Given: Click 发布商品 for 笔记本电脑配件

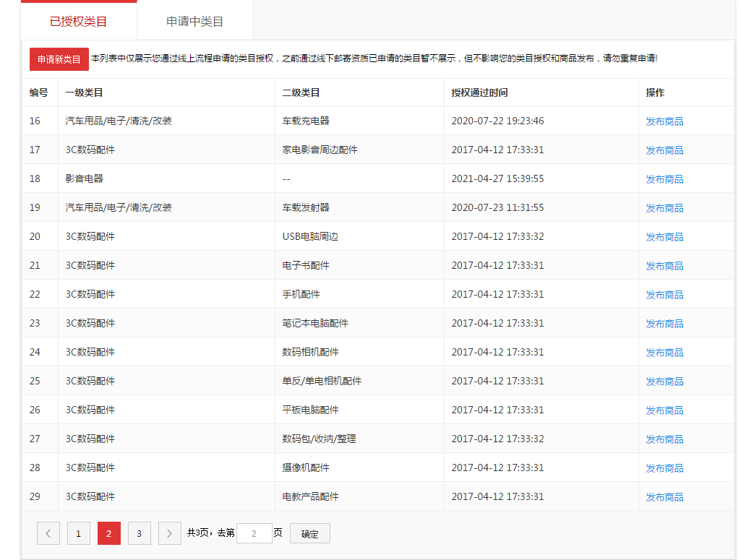Looking at the screenshot, I should click(x=664, y=323).
